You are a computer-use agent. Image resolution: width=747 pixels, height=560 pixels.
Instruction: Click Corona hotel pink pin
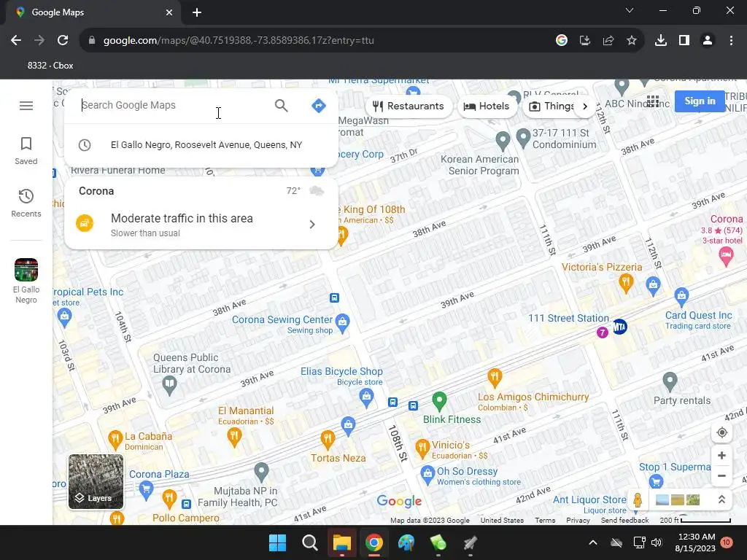pos(726,256)
